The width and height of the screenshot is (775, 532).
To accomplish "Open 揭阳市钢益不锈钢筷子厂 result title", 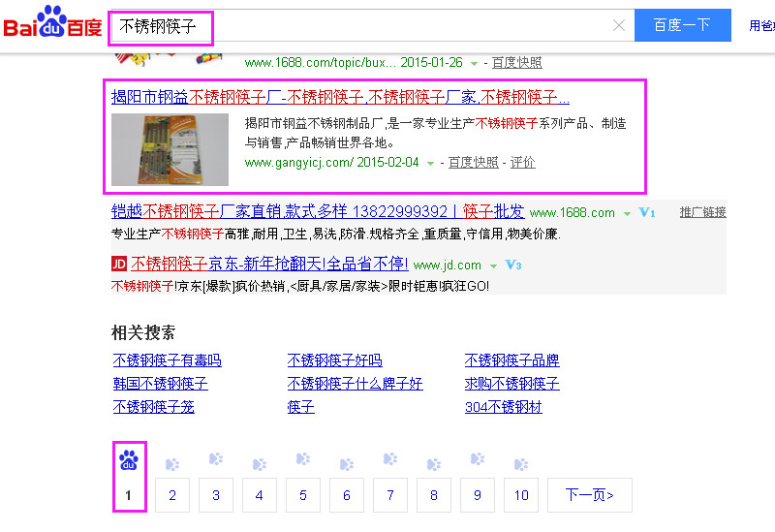I will [x=340, y=97].
